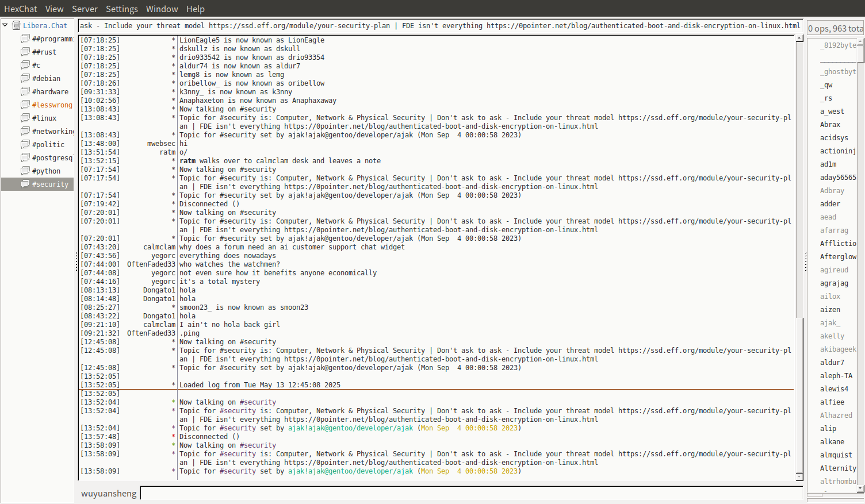This screenshot has width=865, height=504.
Task: Click the ##programm channel icon
Action: pos(25,39)
